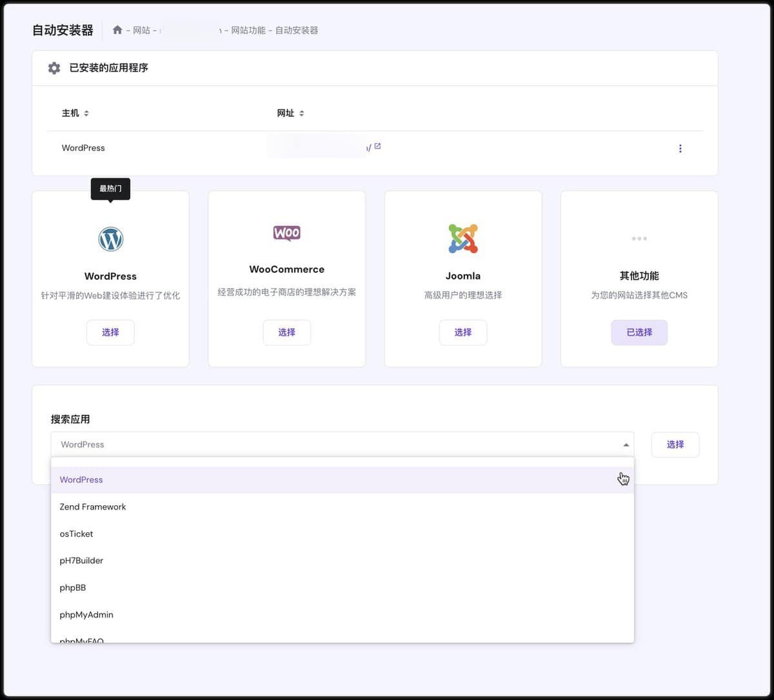
Task: Click the WordPress logo icon
Action: [x=110, y=239]
